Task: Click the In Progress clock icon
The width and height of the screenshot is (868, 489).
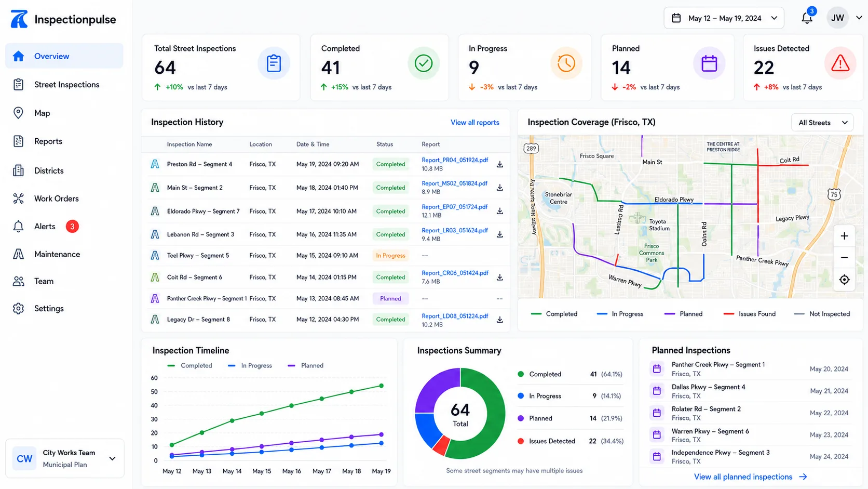Action: pos(566,63)
